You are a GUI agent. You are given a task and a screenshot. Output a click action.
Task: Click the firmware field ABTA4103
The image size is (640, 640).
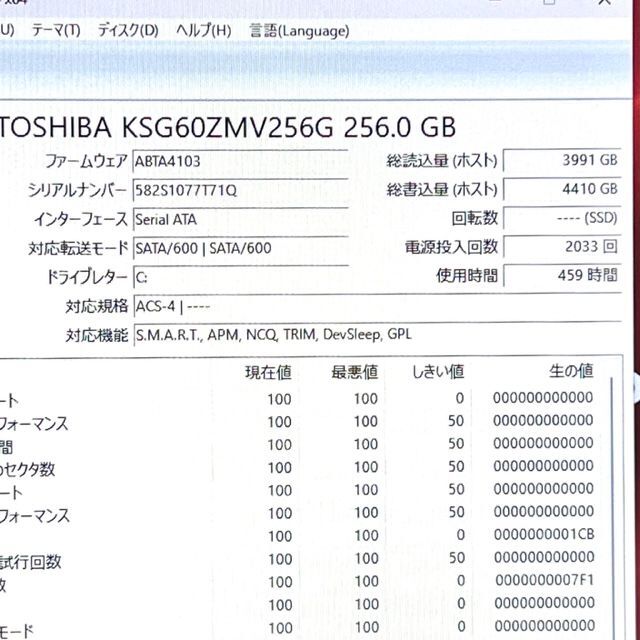pos(240,162)
